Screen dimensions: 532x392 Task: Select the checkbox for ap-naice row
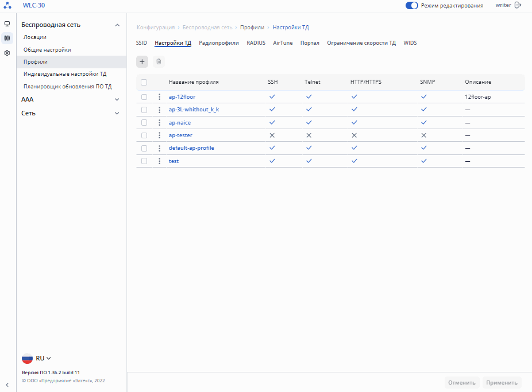144,123
